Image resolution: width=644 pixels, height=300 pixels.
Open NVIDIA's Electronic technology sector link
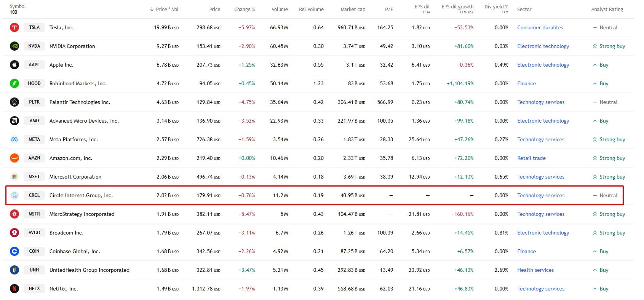pos(543,46)
